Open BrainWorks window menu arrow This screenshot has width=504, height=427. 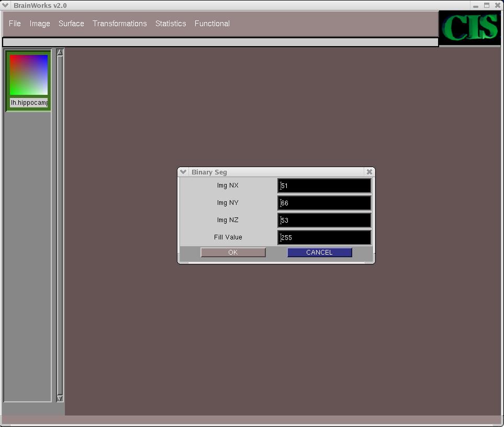point(5,5)
